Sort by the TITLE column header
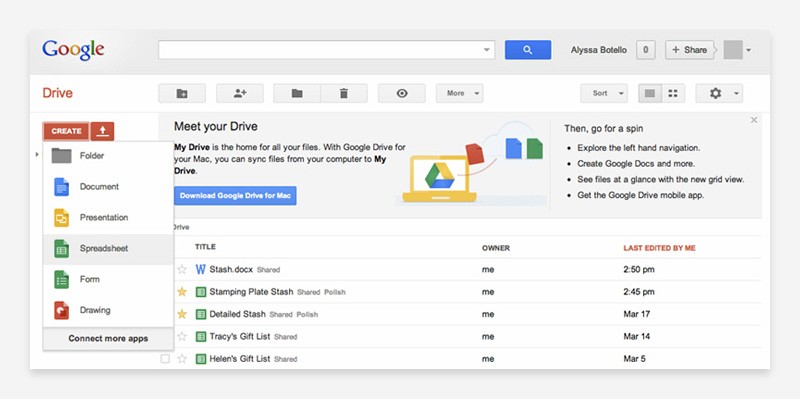 [205, 247]
